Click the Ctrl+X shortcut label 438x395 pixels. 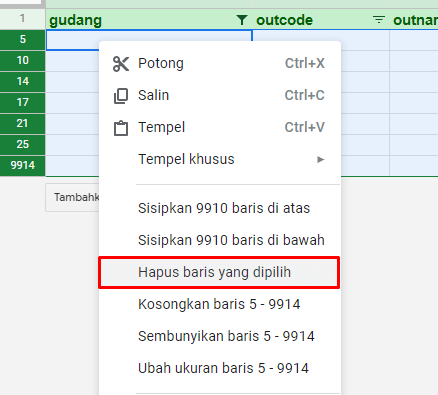pos(305,63)
